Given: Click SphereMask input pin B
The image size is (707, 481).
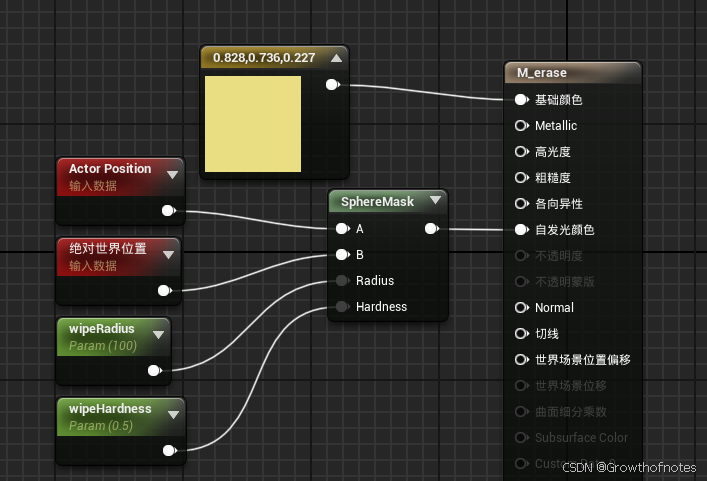Looking at the screenshot, I should (343, 255).
